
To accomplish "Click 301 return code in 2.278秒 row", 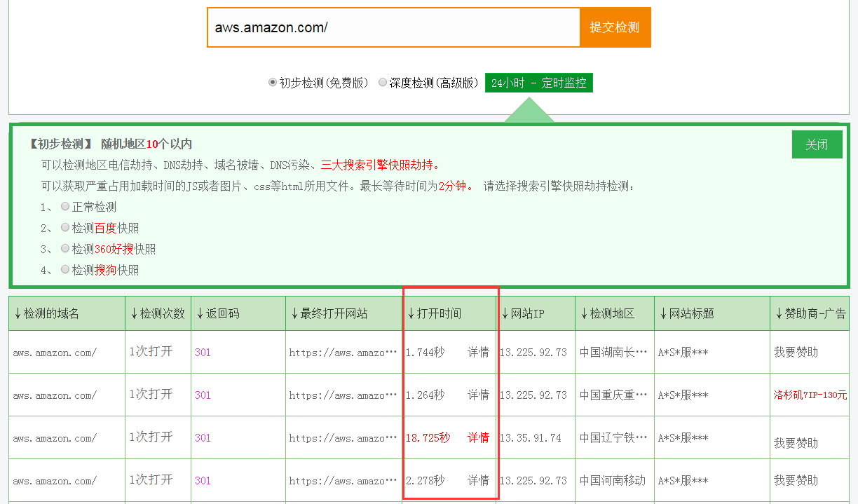I will [x=203, y=480].
